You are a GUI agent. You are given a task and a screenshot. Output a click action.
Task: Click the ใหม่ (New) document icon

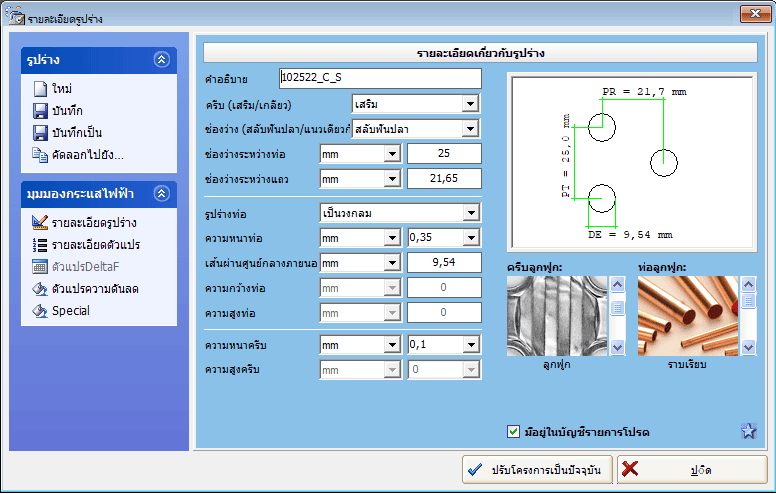(40, 89)
